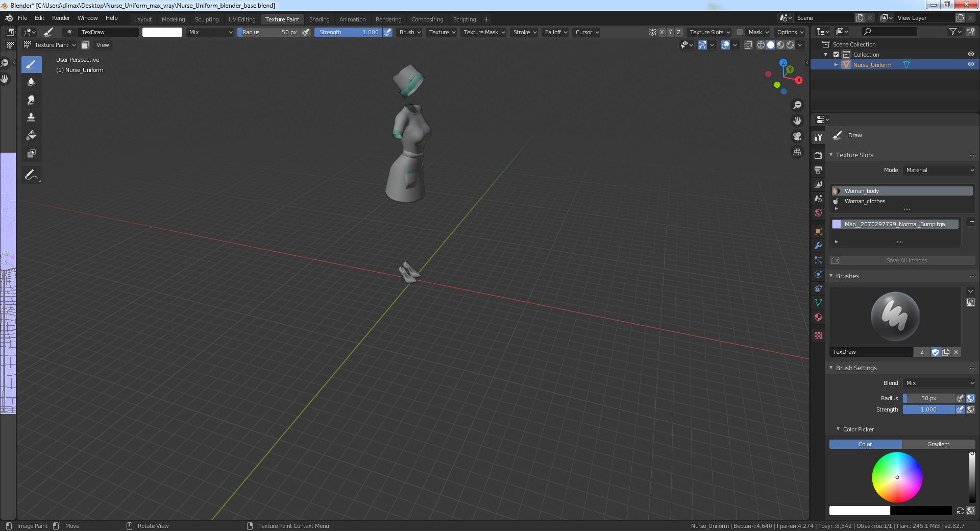Hide the Collection with eye icon
This screenshot has width=980, height=531.
click(971, 54)
